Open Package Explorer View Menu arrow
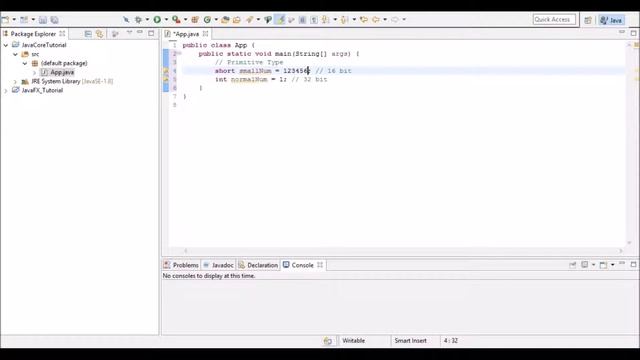Screen dimensions: 640x360 [129, 33]
